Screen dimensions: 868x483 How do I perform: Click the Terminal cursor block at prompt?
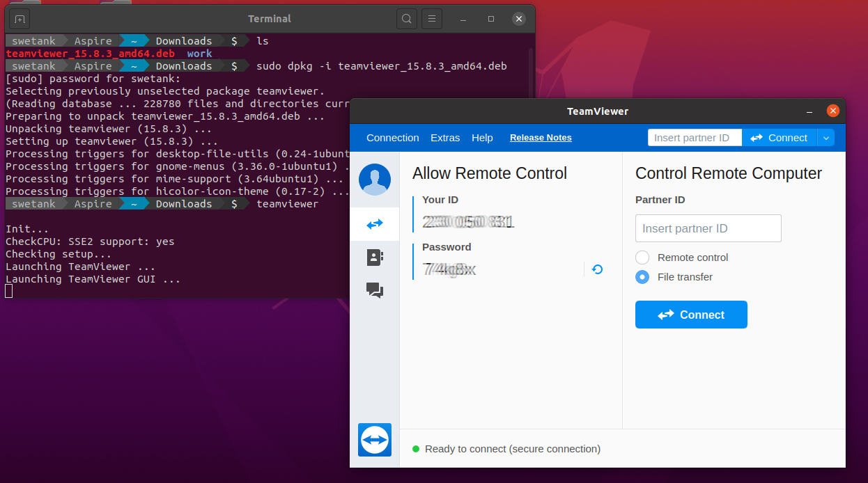click(9, 291)
